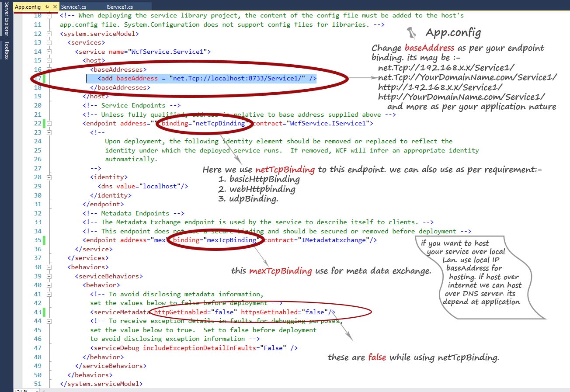Switch to the Service1.cs tab

click(73, 7)
